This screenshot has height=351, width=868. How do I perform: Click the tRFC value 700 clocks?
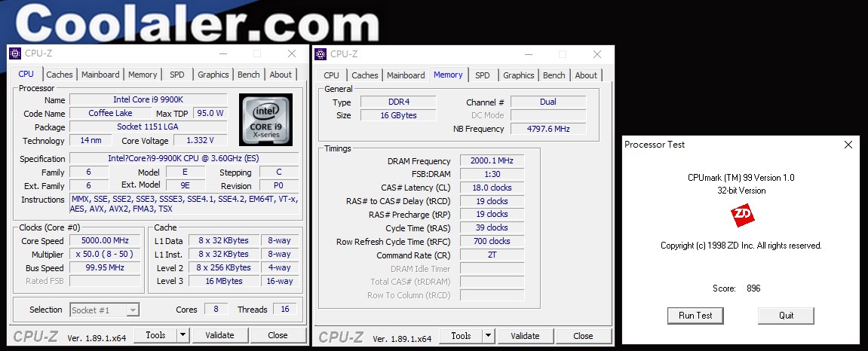(x=492, y=242)
